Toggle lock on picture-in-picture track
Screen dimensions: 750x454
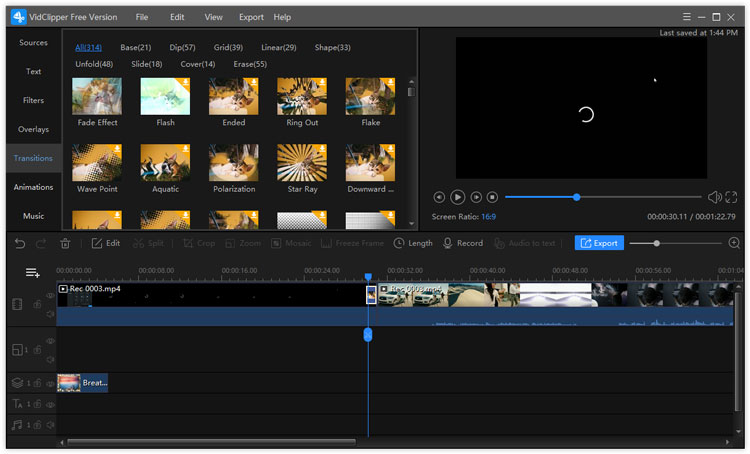[37, 350]
